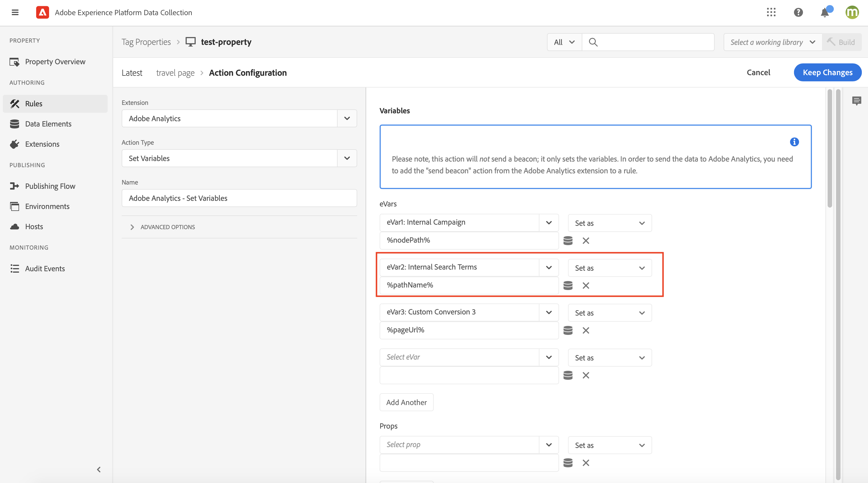Viewport: 868px width, 483px height.
Task: Open the Select a working library dropdown
Action: pyautogui.click(x=773, y=42)
